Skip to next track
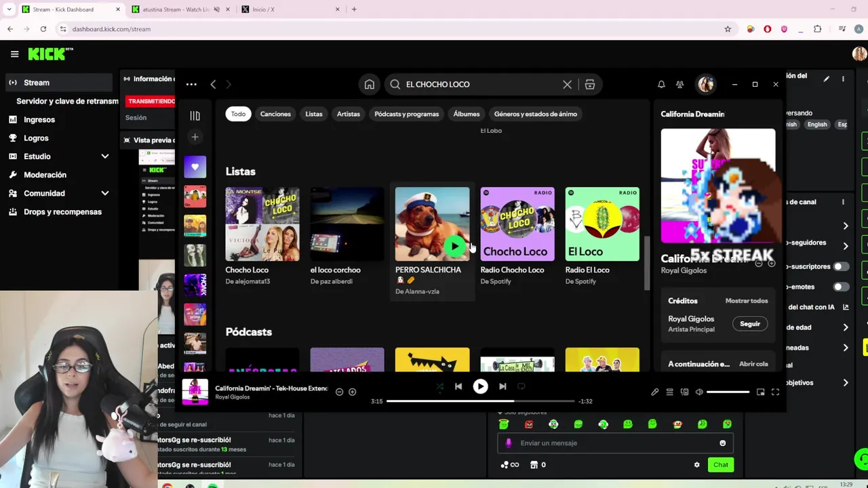 tap(502, 386)
